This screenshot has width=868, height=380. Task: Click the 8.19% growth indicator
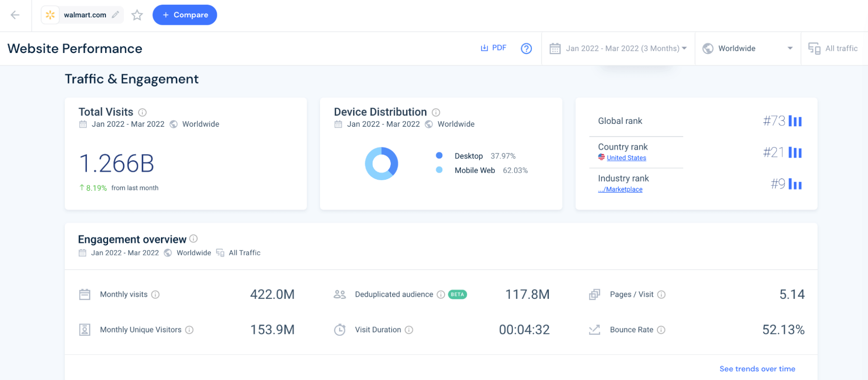pyautogui.click(x=93, y=188)
